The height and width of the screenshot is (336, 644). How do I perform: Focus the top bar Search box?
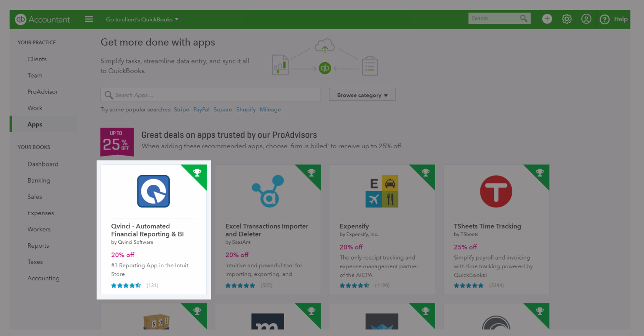pyautogui.click(x=494, y=18)
